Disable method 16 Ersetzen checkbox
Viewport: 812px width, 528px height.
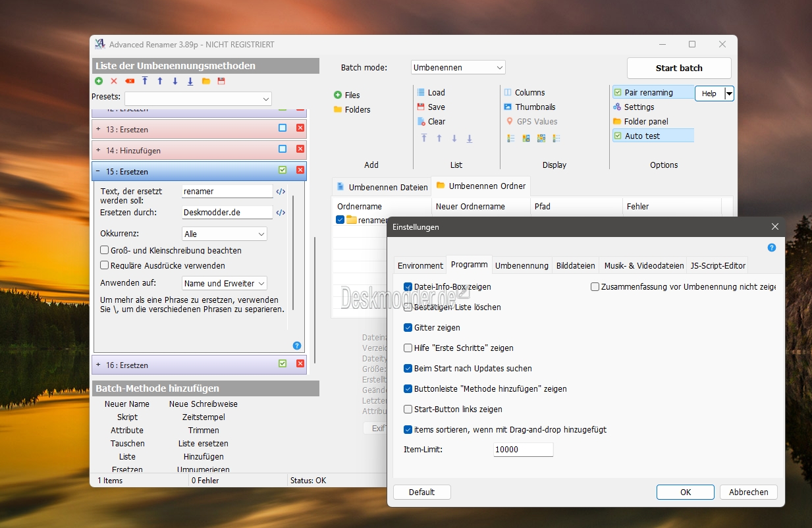(283, 363)
